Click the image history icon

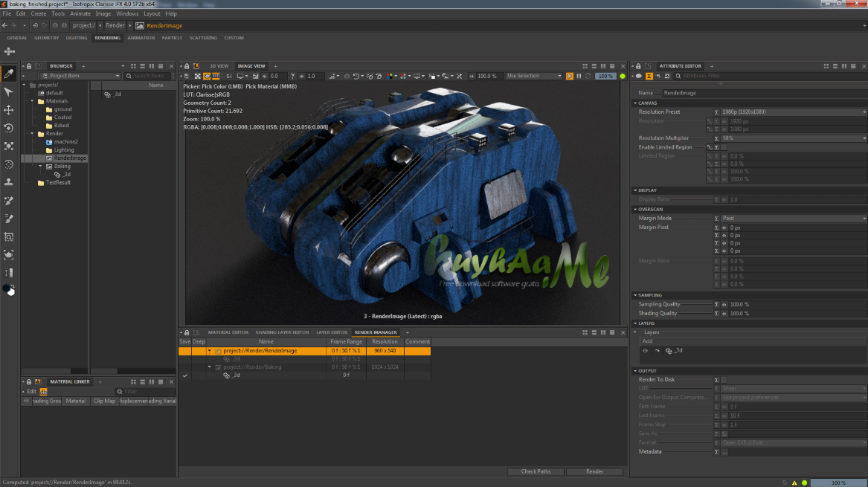[356, 76]
